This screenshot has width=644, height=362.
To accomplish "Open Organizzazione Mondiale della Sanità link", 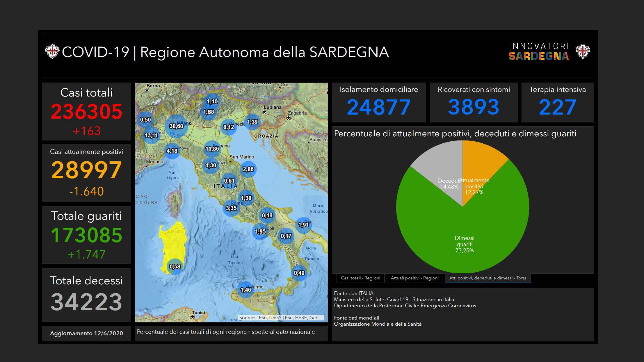I will [378, 324].
